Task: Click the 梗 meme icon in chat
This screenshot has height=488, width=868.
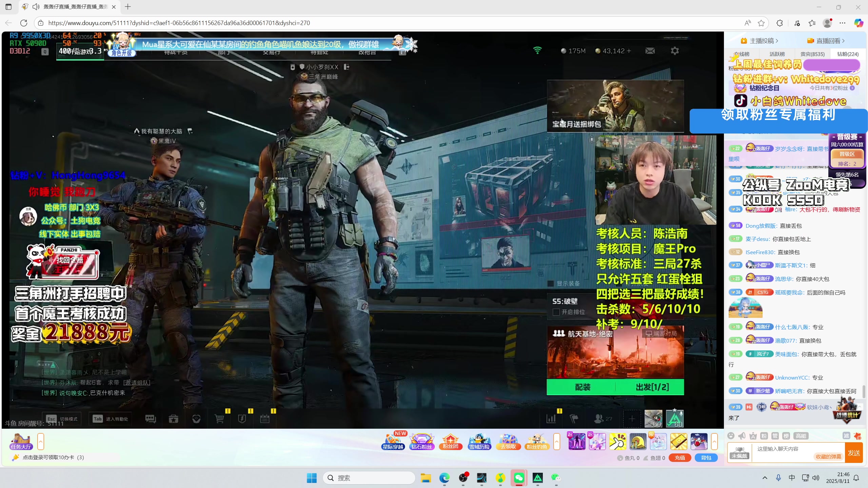Action: pyautogui.click(x=786, y=436)
